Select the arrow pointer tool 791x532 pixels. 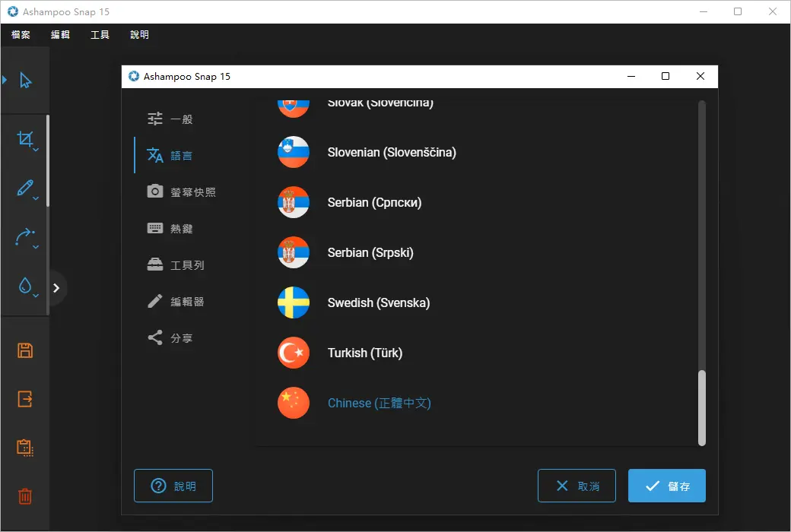pos(25,81)
